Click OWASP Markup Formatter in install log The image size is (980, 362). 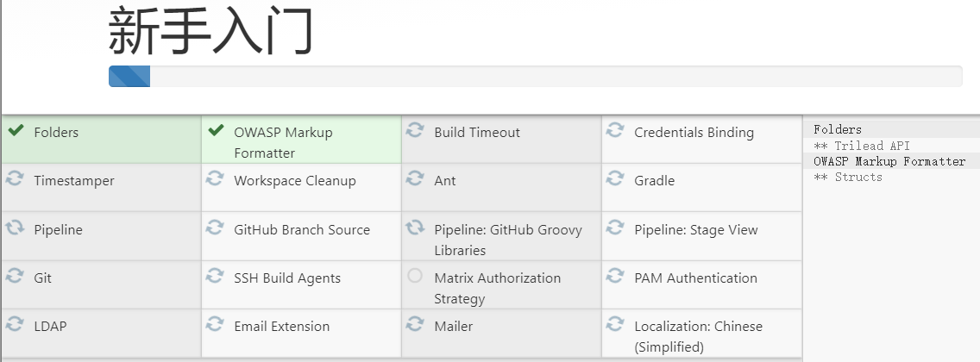coord(889,162)
